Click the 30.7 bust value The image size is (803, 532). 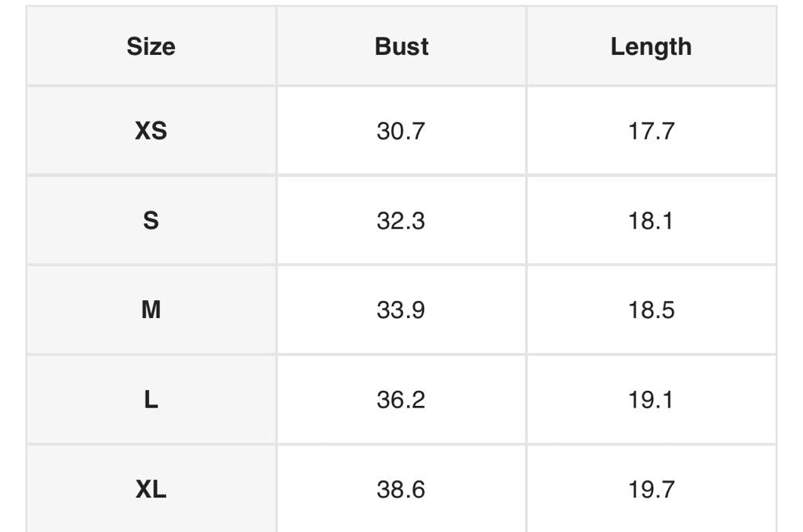point(401,131)
